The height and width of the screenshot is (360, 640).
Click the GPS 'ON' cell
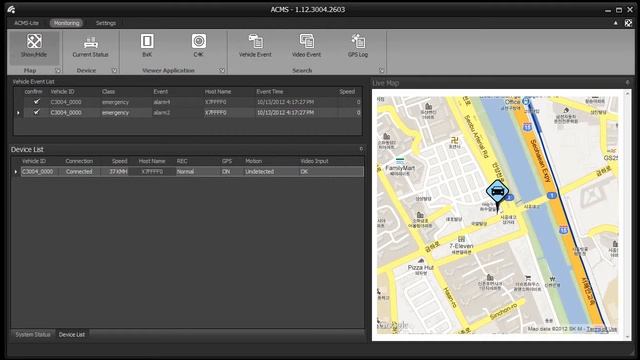pos(226,172)
